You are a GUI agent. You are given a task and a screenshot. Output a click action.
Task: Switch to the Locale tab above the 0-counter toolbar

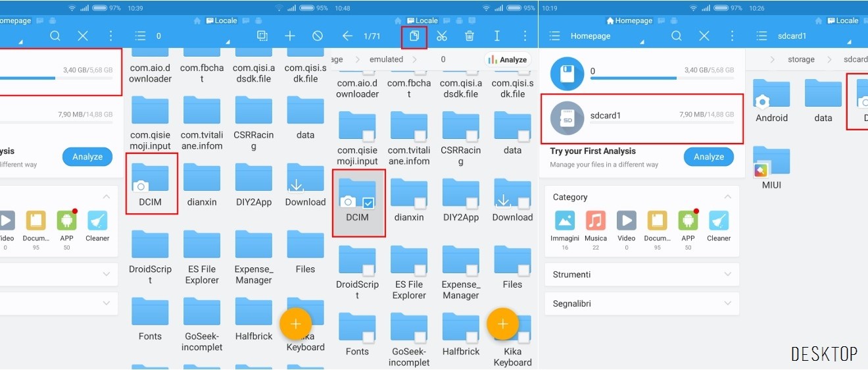pyautogui.click(x=221, y=20)
